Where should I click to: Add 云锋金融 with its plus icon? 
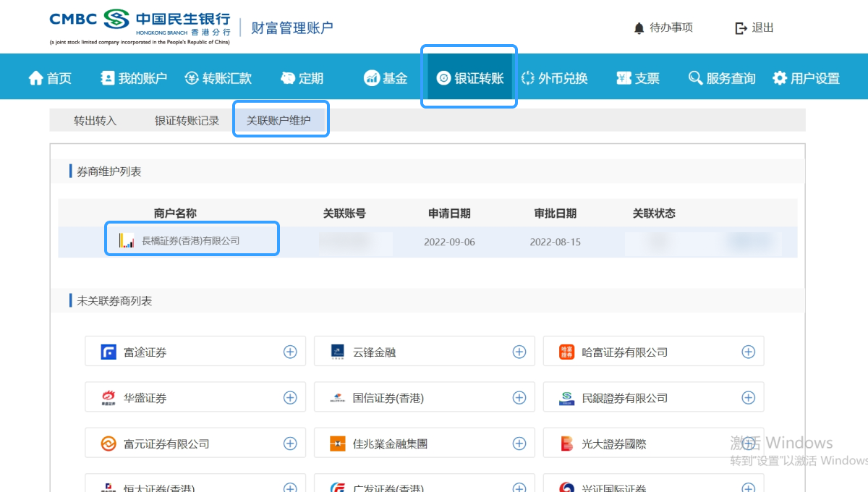pos(519,352)
